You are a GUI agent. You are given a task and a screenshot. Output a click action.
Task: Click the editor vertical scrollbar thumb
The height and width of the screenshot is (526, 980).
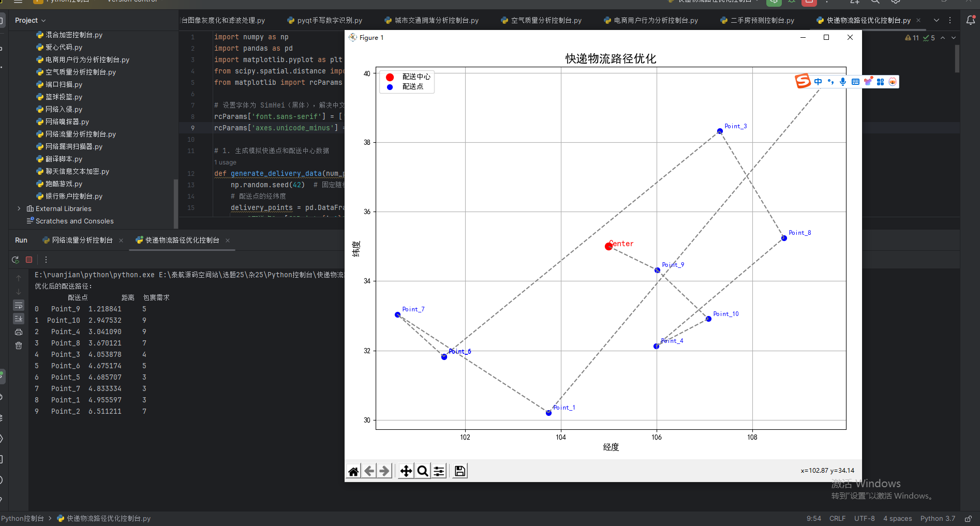point(957,58)
